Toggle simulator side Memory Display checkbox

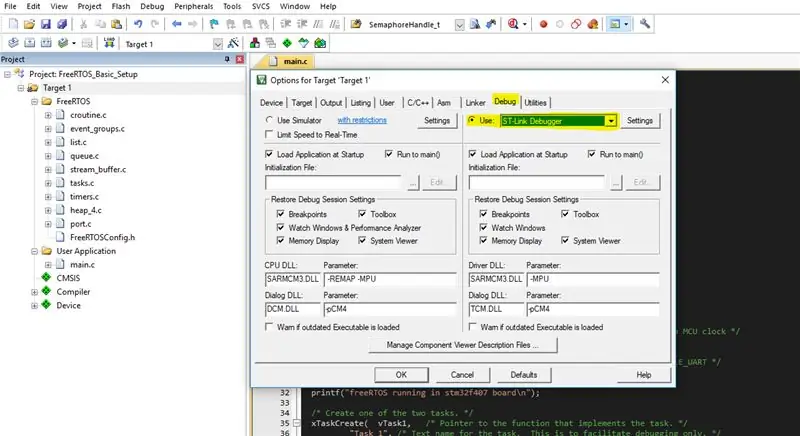(x=280, y=241)
